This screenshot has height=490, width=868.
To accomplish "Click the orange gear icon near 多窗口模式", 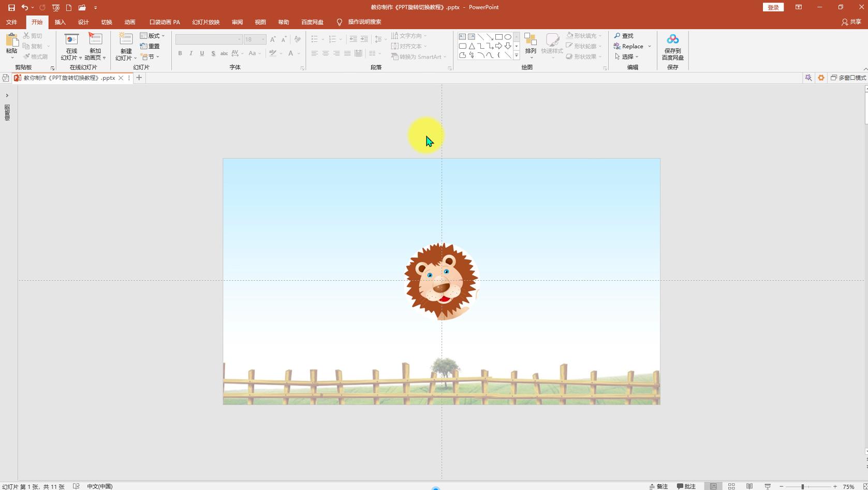I will tap(821, 78).
